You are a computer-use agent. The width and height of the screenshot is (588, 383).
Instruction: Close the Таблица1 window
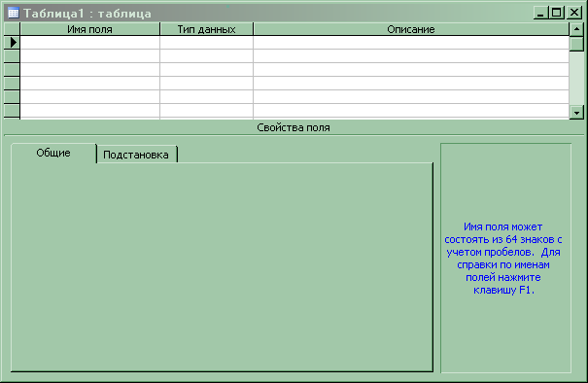point(574,14)
